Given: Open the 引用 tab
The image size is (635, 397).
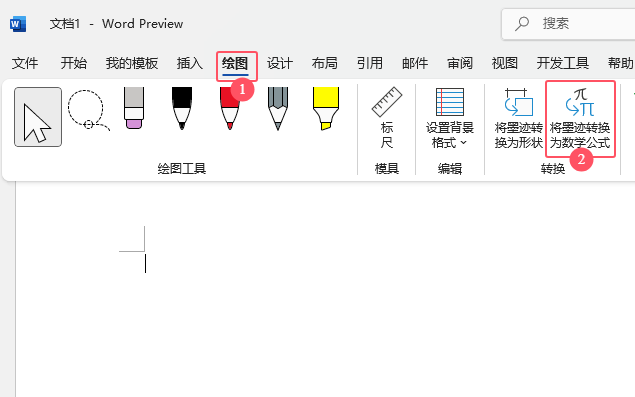Looking at the screenshot, I should pos(369,63).
